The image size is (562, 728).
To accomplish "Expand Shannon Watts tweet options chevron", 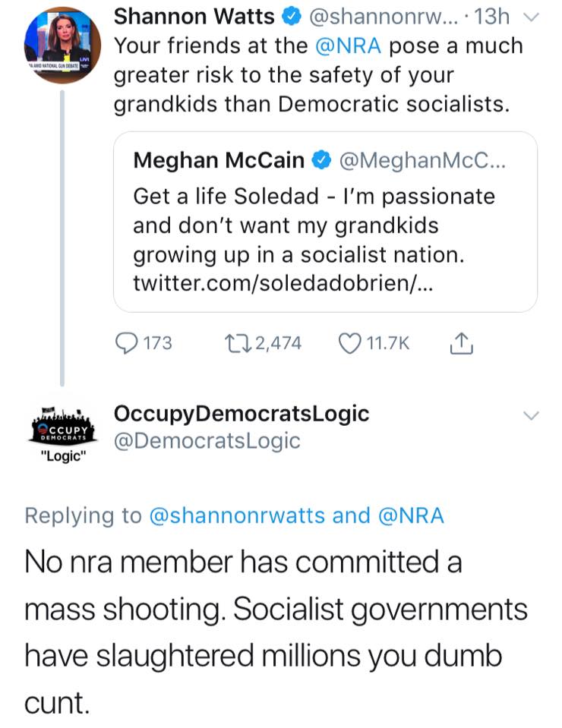I will click(x=533, y=16).
